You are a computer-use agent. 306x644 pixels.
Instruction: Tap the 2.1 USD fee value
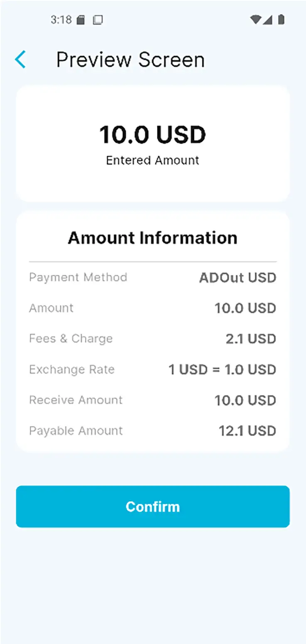251,339
